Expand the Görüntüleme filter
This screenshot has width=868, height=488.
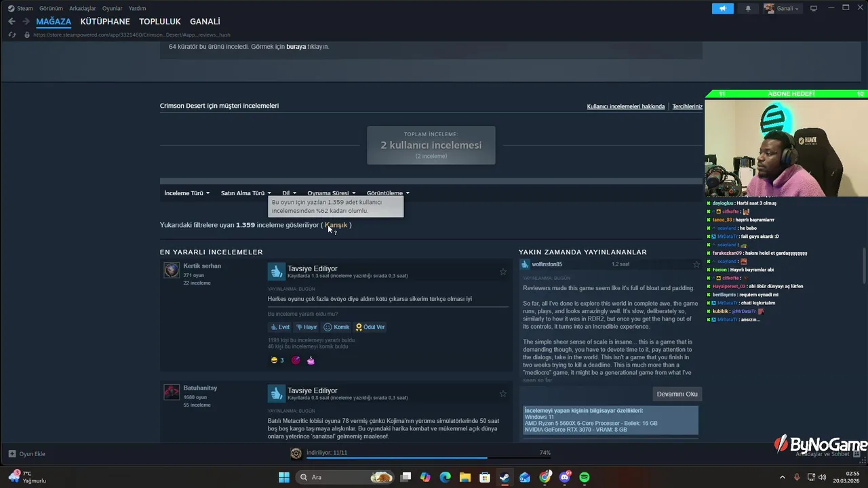(388, 193)
